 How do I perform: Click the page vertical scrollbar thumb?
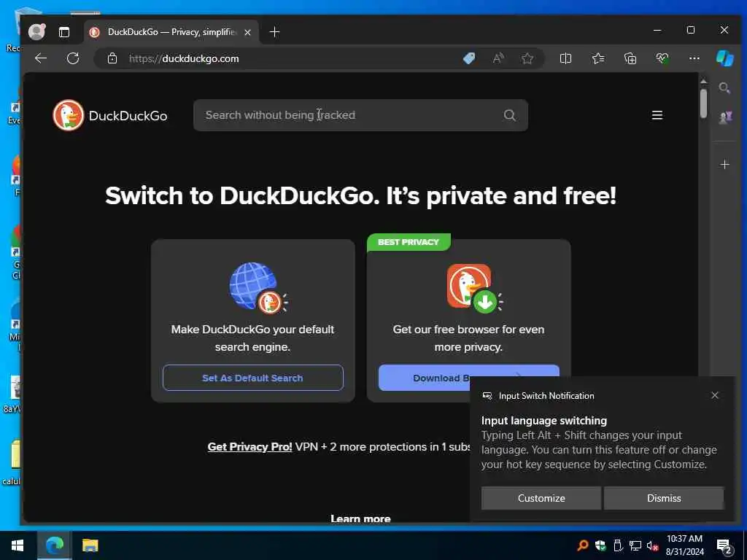(704, 103)
